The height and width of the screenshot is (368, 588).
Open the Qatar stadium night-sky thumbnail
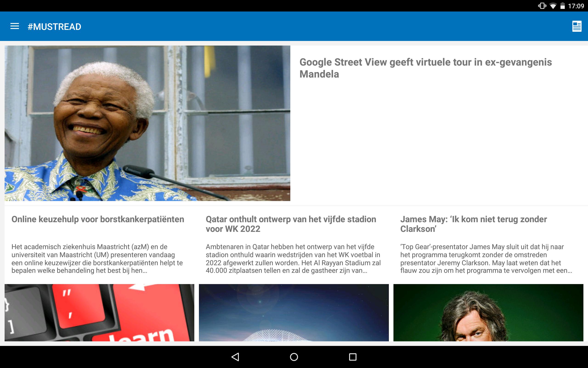pyautogui.click(x=294, y=313)
